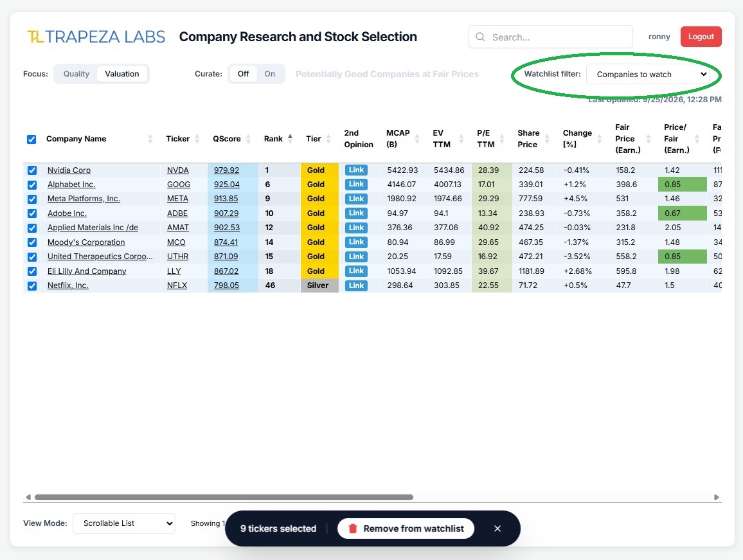The width and height of the screenshot is (743, 560).
Task: Uncheck the United Therapeutics row checkbox
Action: pos(31,257)
